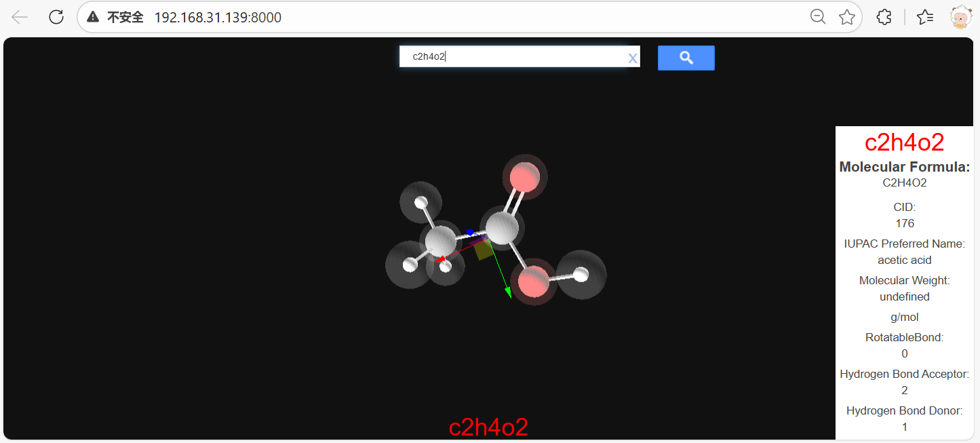Click the 'Hydrogen Bond Acceptor:' label

(905, 374)
